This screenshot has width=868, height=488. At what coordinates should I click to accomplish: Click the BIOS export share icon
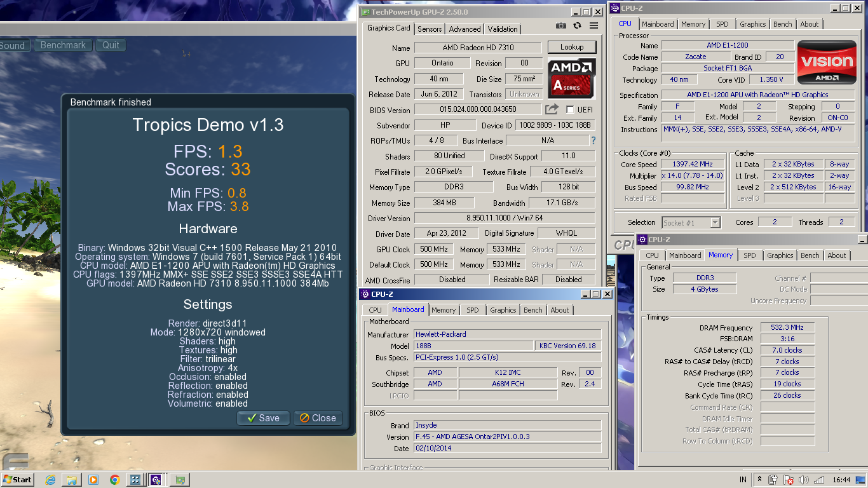click(x=552, y=109)
